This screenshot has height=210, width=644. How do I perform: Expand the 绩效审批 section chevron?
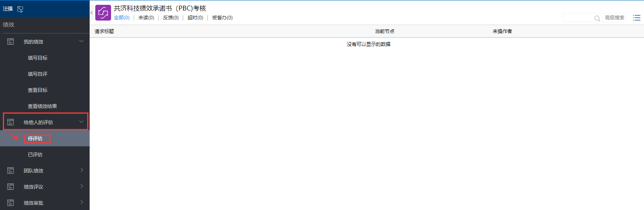pyautogui.click(x=82, y=202)
